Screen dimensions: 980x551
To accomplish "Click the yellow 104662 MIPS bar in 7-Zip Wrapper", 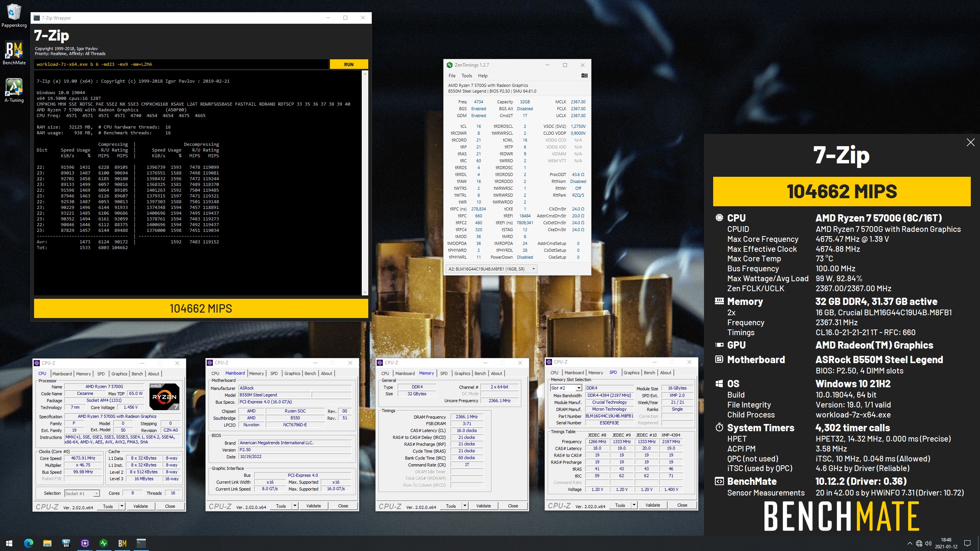I will click(201, 308).
